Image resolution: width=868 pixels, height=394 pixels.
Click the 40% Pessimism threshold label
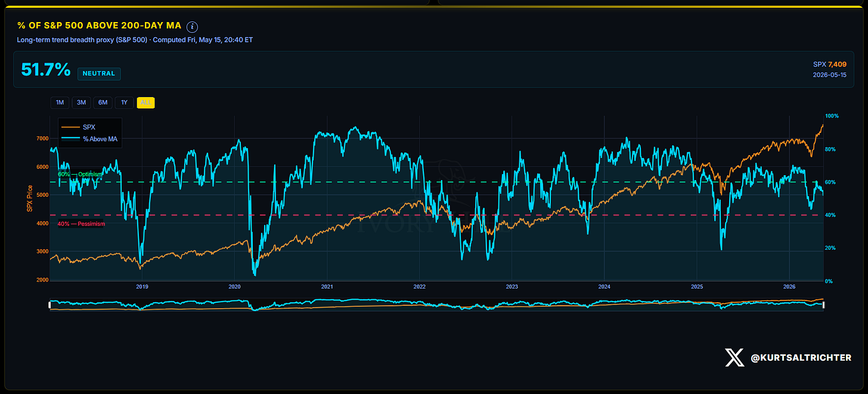click(x=81, y=224)
